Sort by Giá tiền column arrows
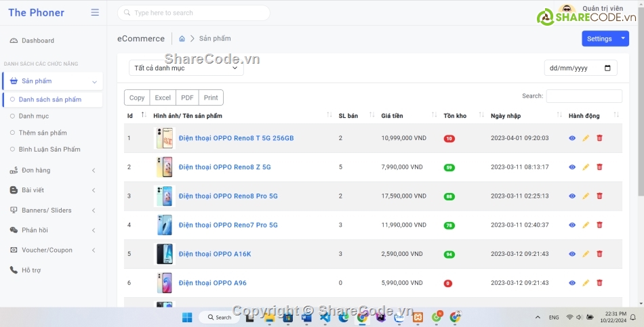Image resolution: width=644 pixels, height=327 pixels. (434, 115)
